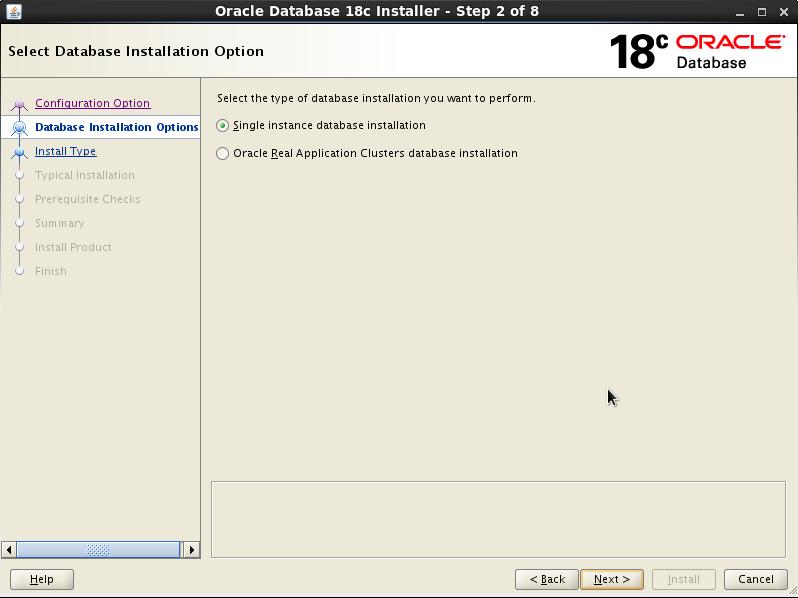Open installer Help

(x=42, y=579)
